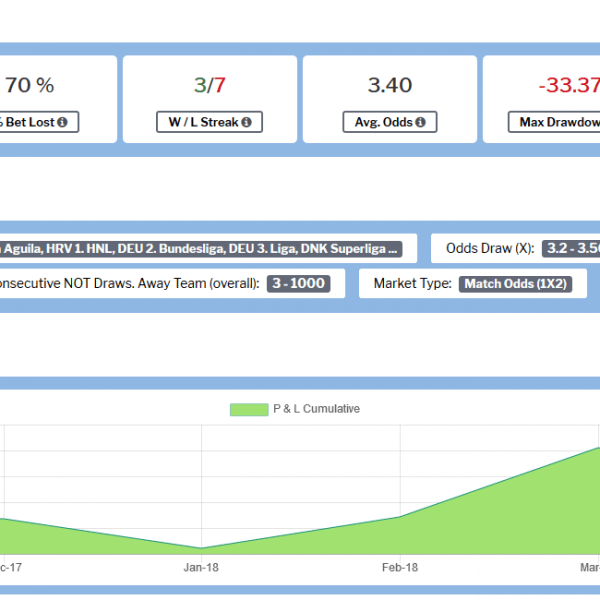The width and height of the screenshot is (600, 600).
Task: Click the Match Odds (1X2) tag
Action: point(515,284)
